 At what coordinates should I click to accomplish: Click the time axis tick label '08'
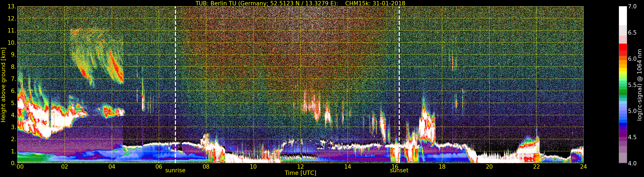[206, 166]
